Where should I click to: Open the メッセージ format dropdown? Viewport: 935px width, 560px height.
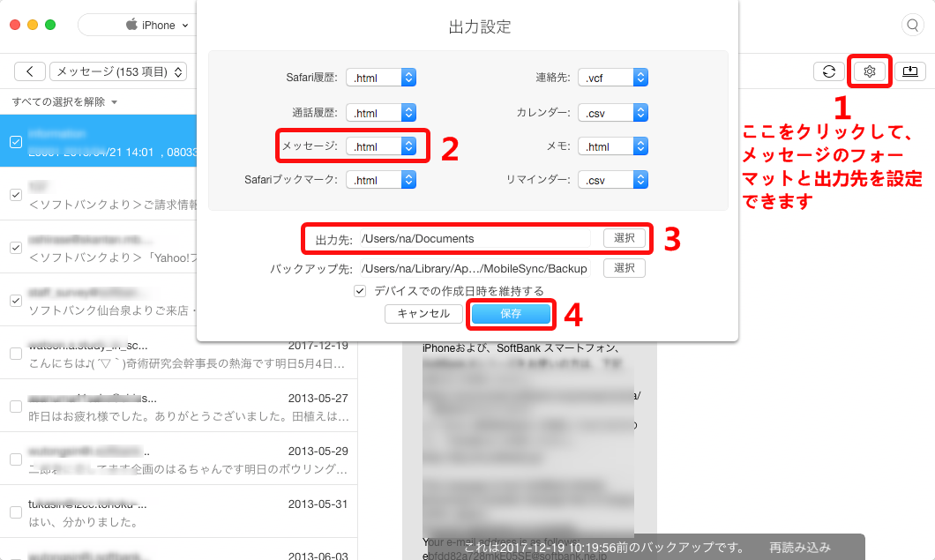click(x=381, y=146)
